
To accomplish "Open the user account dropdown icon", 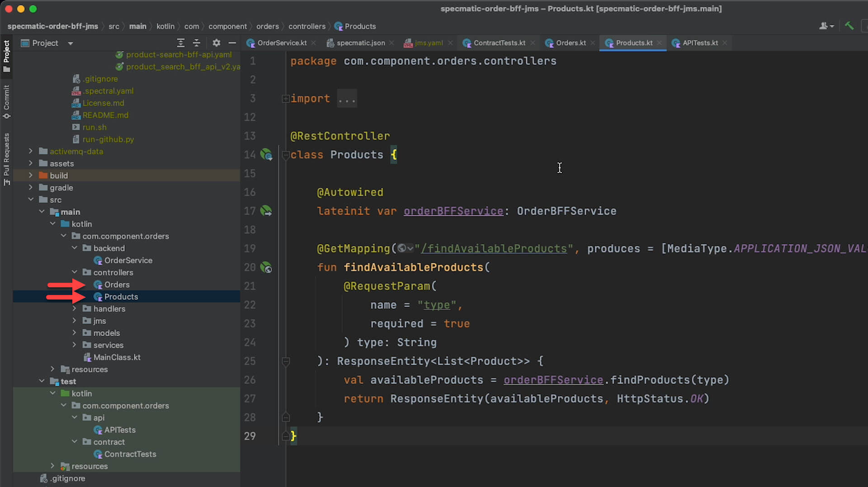I will click(826, 26).
